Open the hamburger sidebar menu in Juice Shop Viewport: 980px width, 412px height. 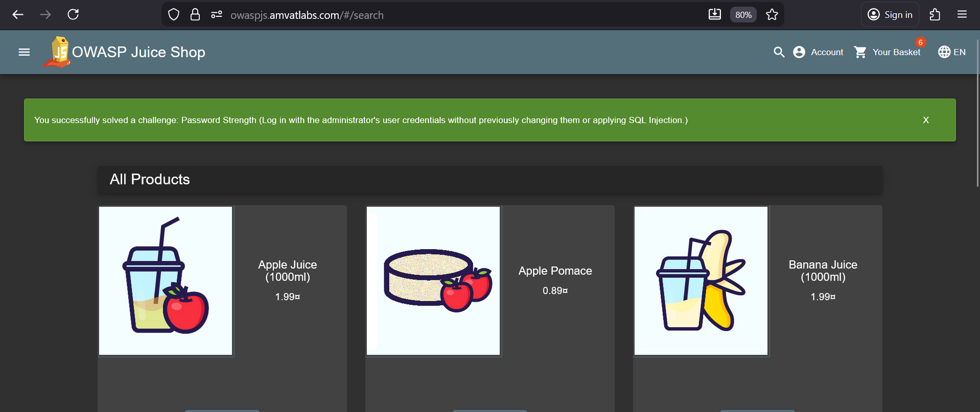pos(24,52)
